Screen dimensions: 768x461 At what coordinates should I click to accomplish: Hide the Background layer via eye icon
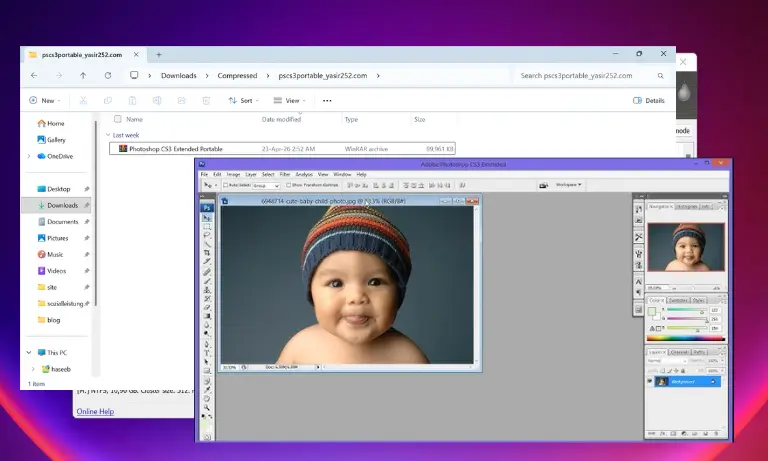point(650,381)
